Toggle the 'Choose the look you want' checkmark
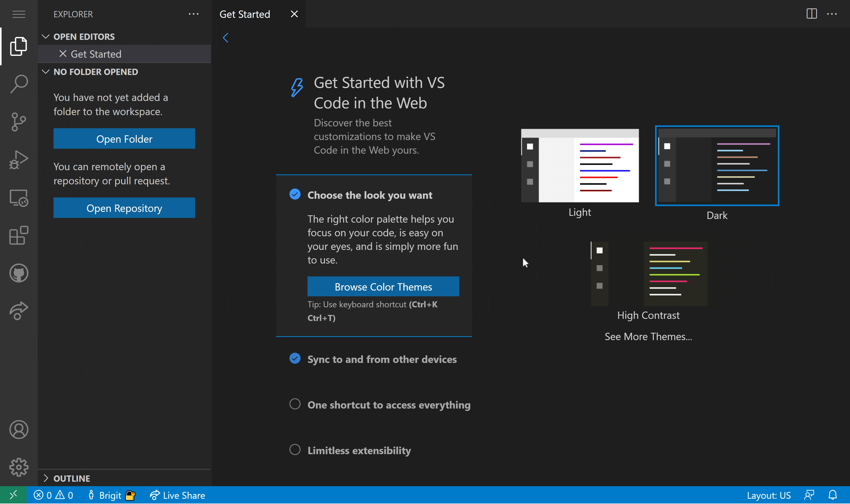850x504 pixels. pyautogui.click(x=295, y=194)
